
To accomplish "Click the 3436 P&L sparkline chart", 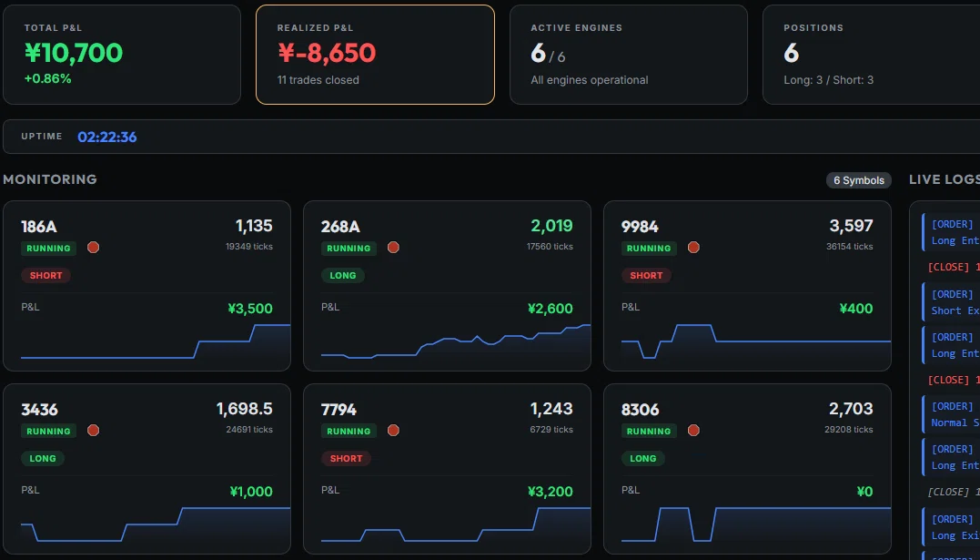I will point(156,524).
